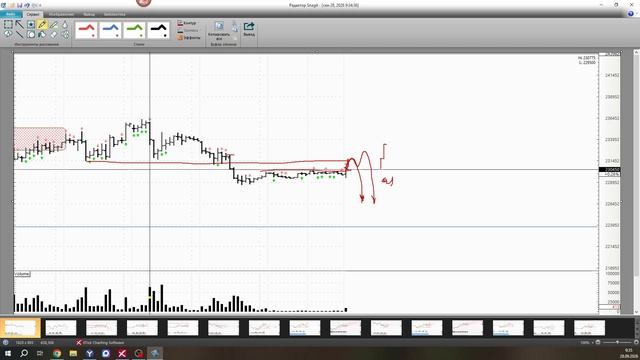The width and height of the screenshot is (640, 360).
Task: Select the Highlighter drawing tool
Action: click(53, 24)
